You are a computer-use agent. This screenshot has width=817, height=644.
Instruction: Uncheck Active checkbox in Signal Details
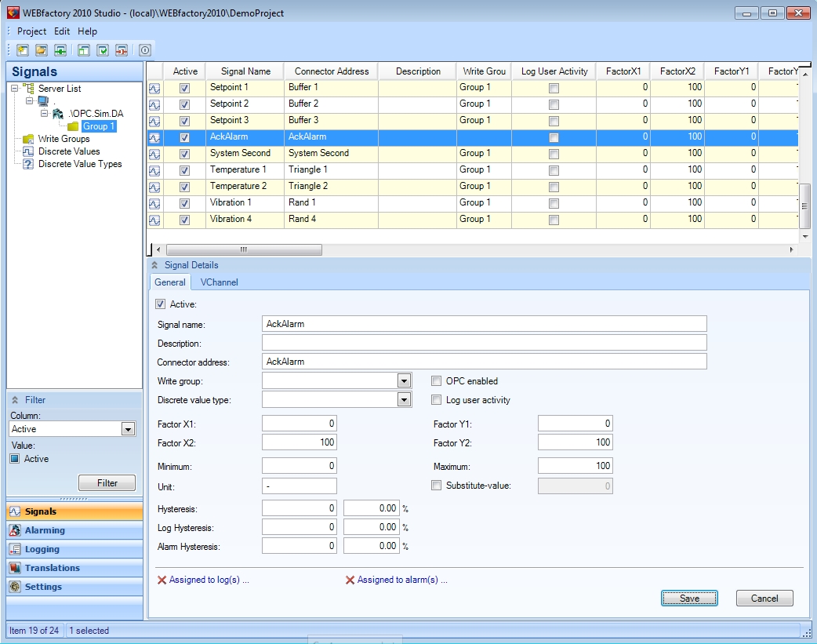[161, 304]
